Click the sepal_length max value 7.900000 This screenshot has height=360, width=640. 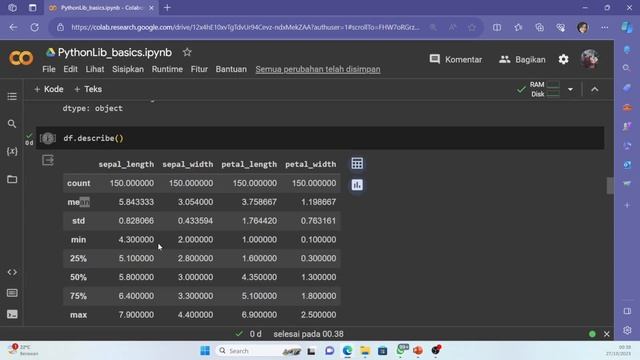tap(136, 315)
